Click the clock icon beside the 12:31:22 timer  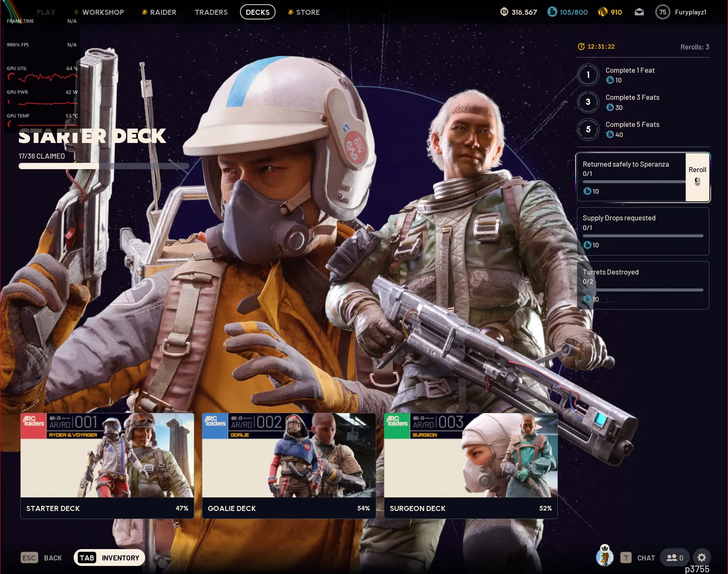[581, 47]
